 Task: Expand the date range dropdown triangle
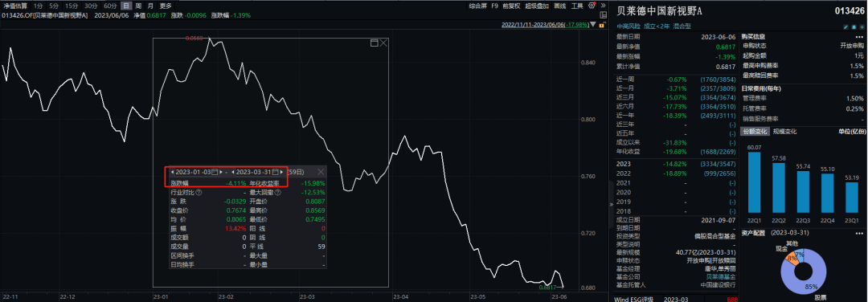[593, 24]
